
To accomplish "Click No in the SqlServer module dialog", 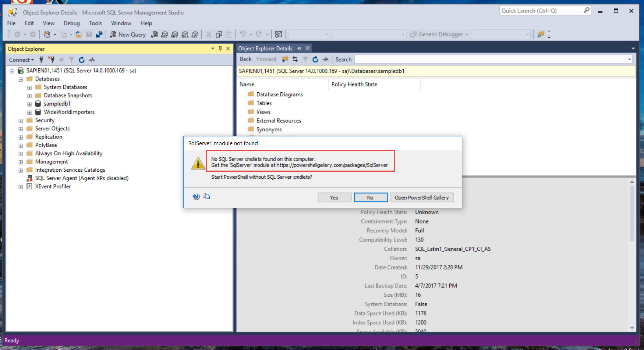I will click(371, 197).
